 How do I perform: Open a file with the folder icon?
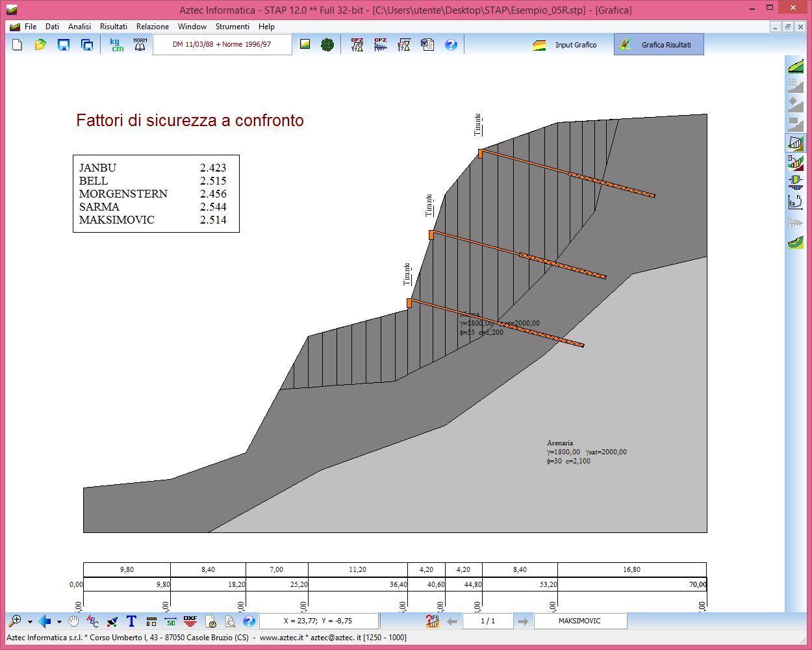tap(40, 45)
